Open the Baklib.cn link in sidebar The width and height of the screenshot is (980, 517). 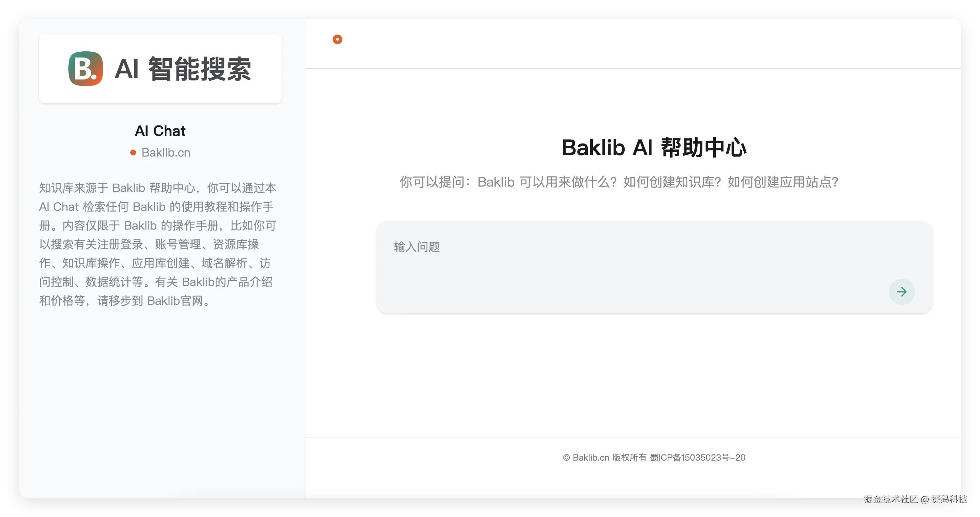pyautogui.click(x=165, y=153)
